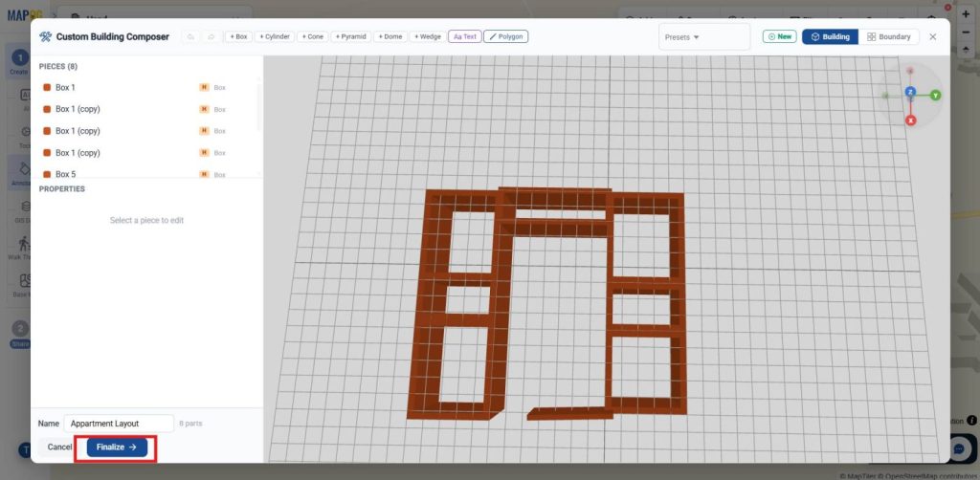
Task: Click the hammer-wrench Custom Building Composer icon
Action: 45,37
